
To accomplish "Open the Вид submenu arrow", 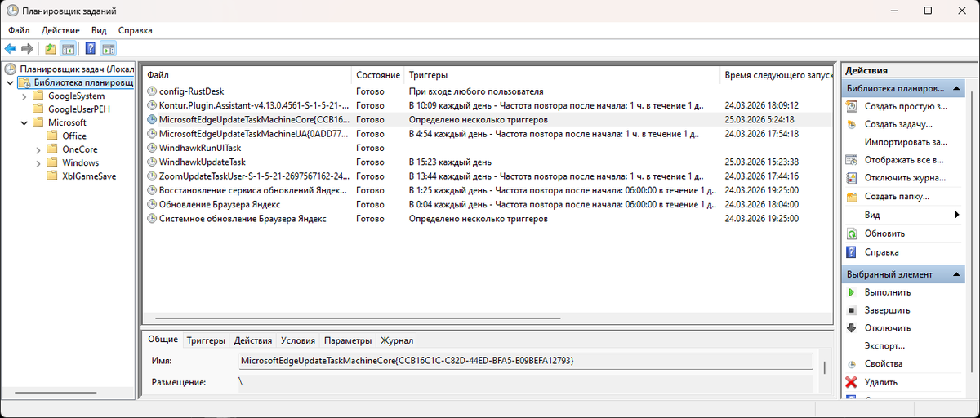I will 956,215.
